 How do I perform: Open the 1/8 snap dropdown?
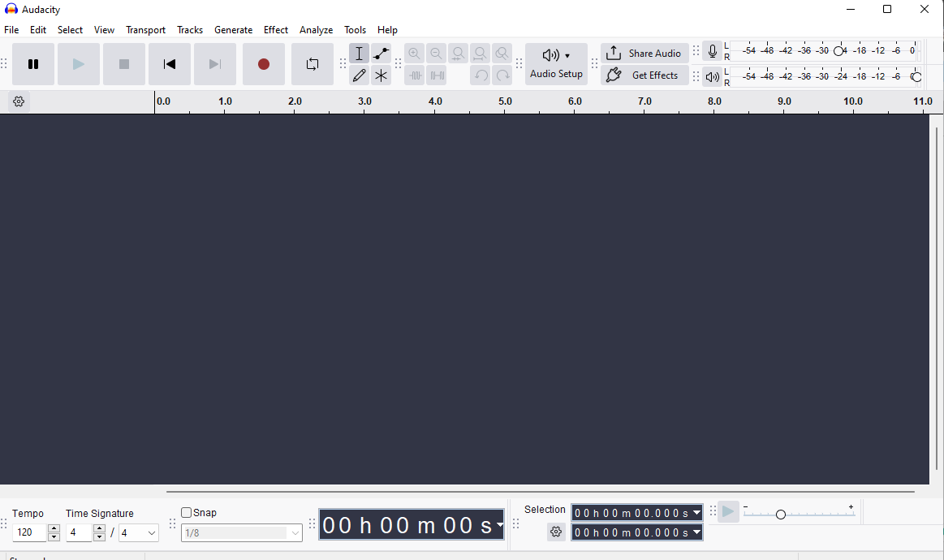click(241, 533)
